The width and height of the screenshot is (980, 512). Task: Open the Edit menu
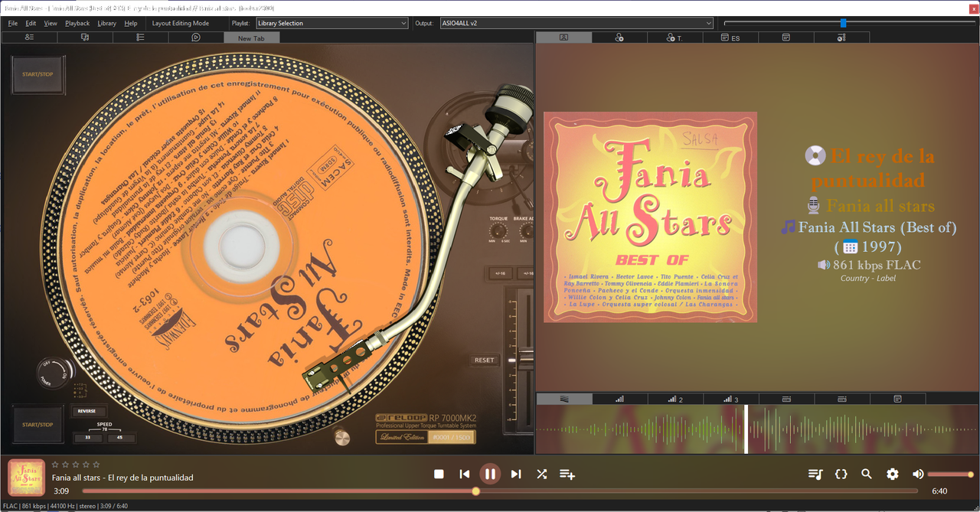coord(31,23)
